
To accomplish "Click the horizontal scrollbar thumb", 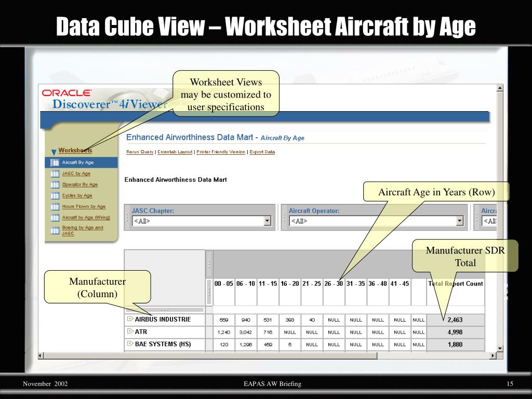I will tap(210, 355).
